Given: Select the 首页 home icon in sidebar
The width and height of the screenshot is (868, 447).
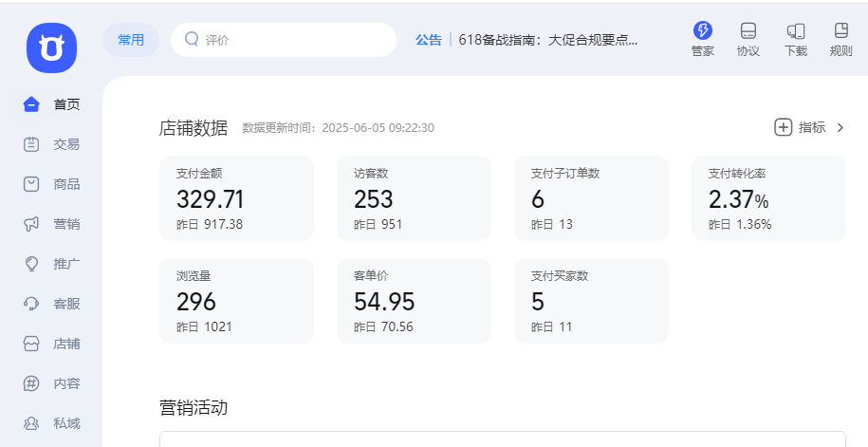Looking at the screenshot, I should click(32, 104).
